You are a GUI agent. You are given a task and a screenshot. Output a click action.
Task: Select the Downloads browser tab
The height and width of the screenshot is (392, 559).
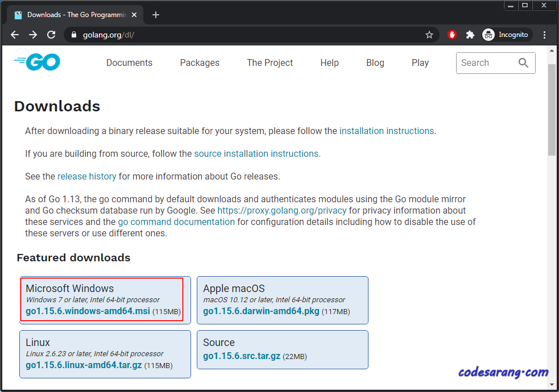(75, 15)
